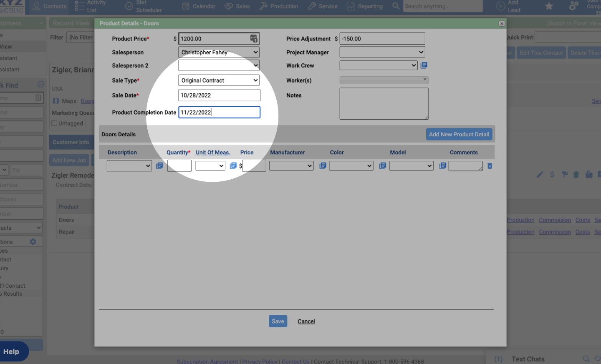The height and width of the screenshot is (364, 601).
Task: Click the Search anything box
Action: point(443,6)
